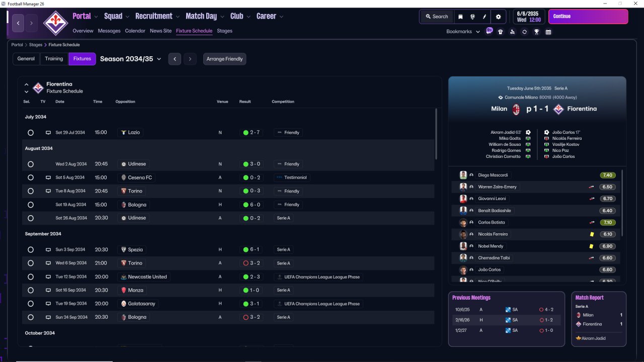Screen dimensions: 644x362
Task: Go to previous season arrow
Action: click(175, 59)
